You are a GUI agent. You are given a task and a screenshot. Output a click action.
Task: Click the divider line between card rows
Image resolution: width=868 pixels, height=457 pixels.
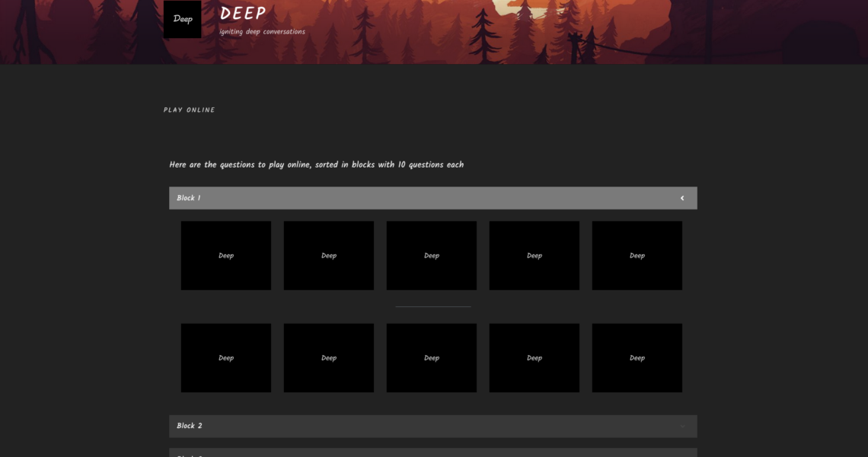pos(432,306)
